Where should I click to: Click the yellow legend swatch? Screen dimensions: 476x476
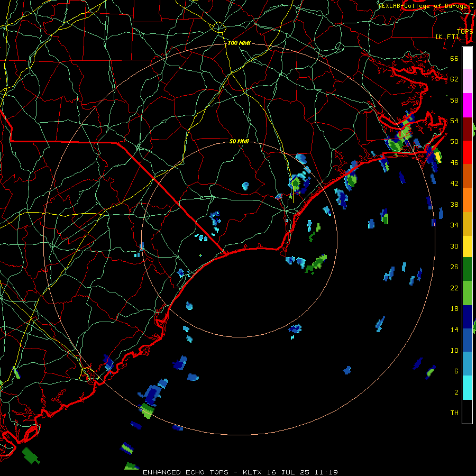pos(467,246)
